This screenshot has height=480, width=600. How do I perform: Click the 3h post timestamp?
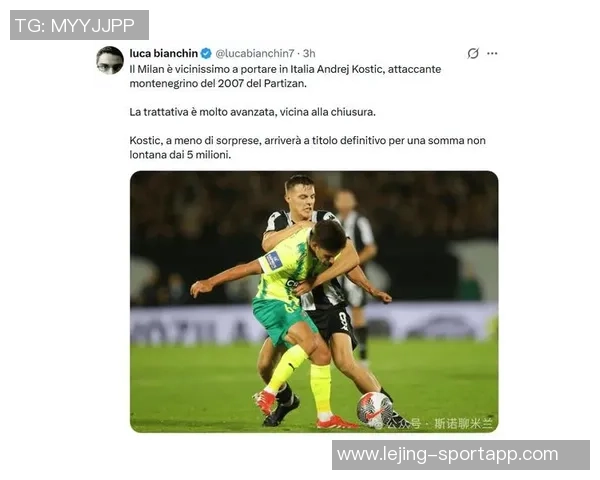[x=309, y=54]
